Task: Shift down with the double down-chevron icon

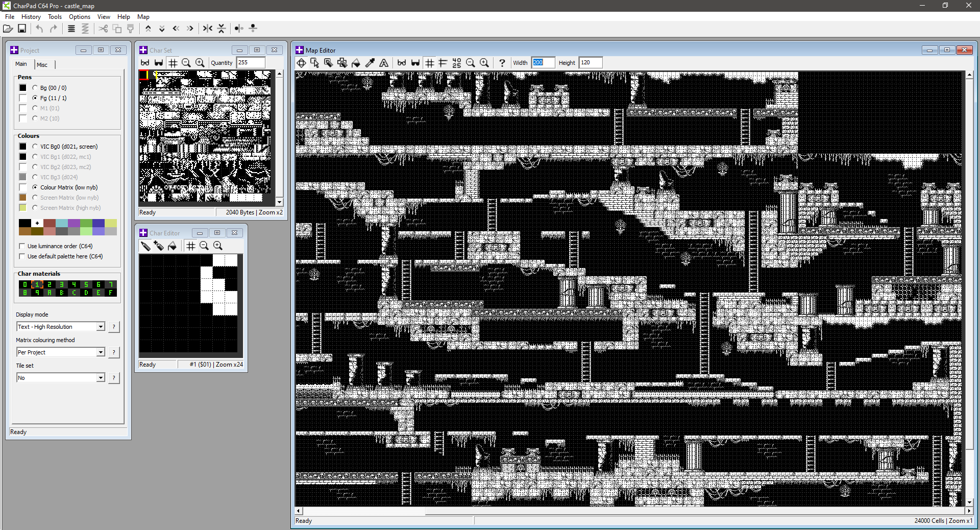Action: [162, 29]
